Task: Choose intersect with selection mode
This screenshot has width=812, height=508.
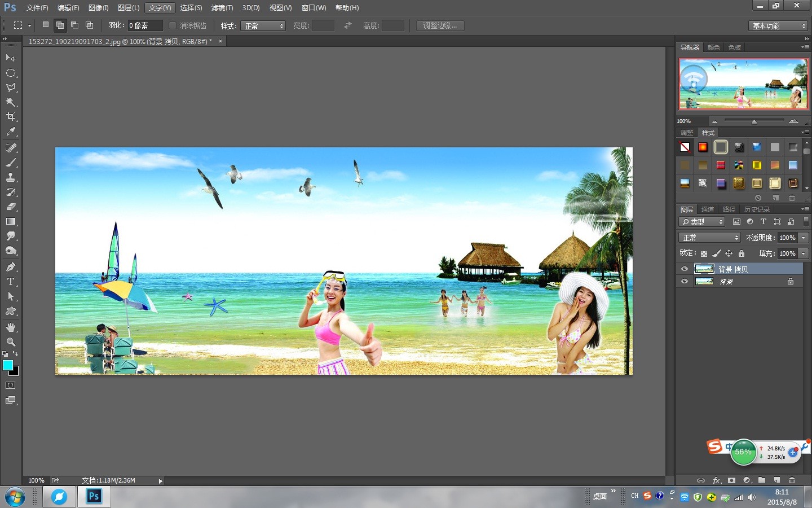Action: pyautogui.click(x=89, y=25)
